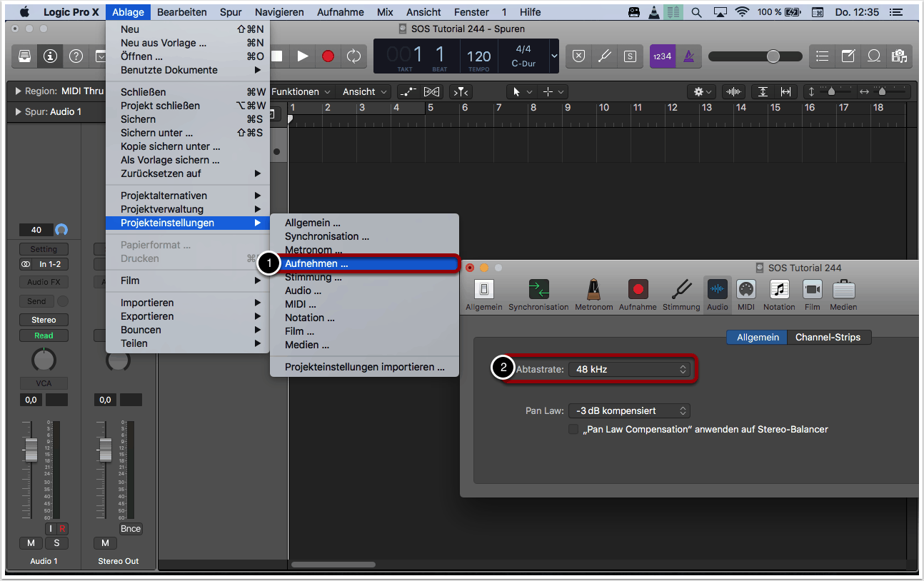Click the Synchronisation settings icon
Viewport: 924px width, 581px height.
pyautogui.click(x=538, y=290)
